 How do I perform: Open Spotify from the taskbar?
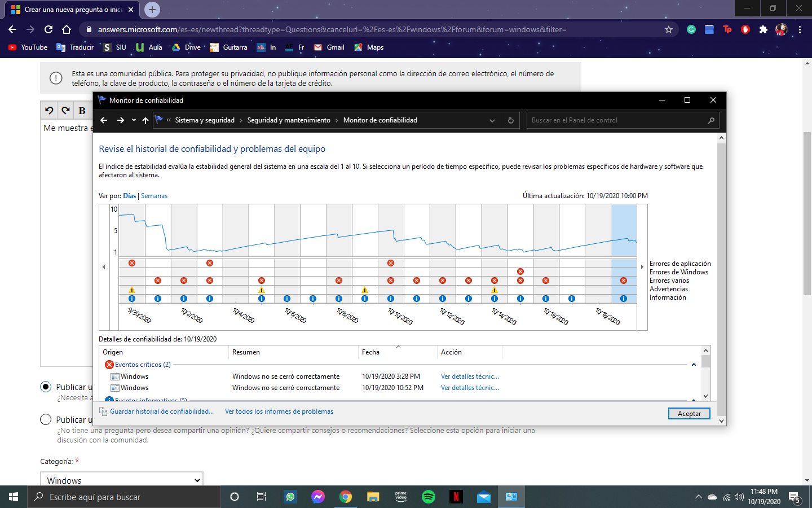(x=429, y=497)
